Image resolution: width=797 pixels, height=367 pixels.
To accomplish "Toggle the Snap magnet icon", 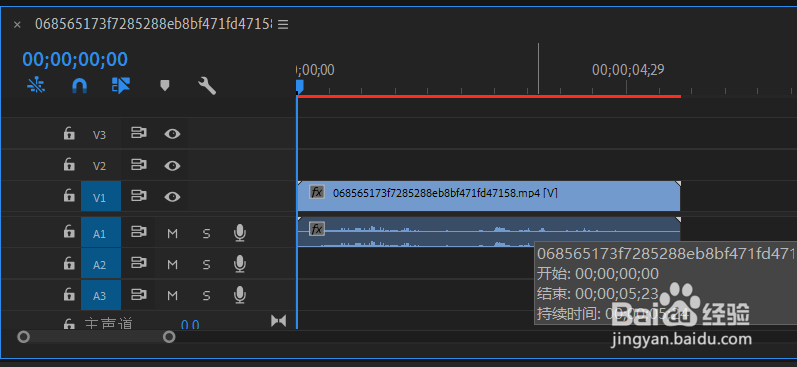I will point(79,85).
